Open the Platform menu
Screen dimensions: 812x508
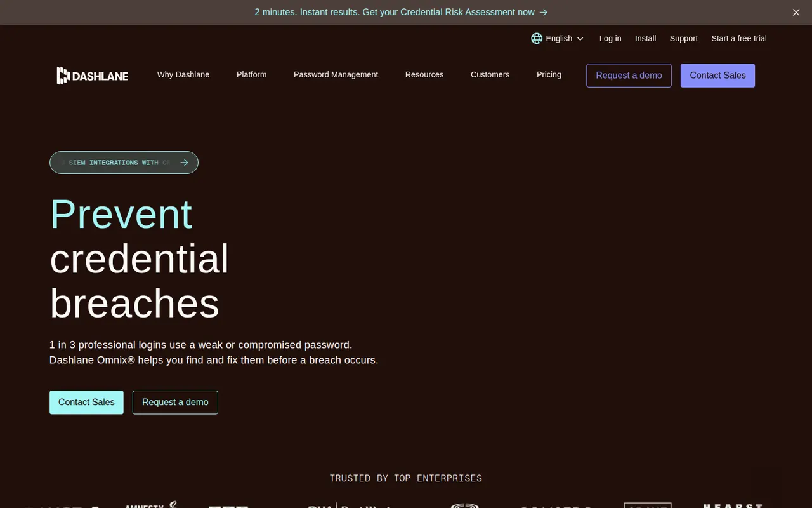(251, 74)
